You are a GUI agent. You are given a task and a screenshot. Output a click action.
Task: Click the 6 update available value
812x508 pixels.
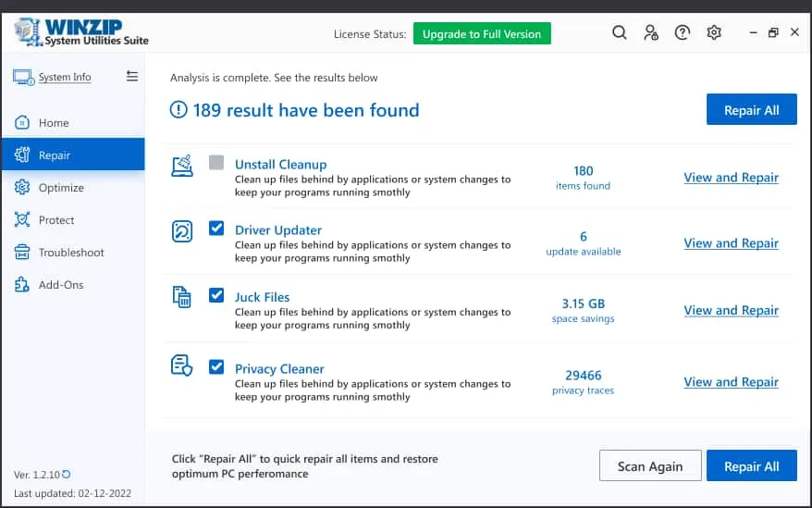pyautogui.click(x=584, y=243)
